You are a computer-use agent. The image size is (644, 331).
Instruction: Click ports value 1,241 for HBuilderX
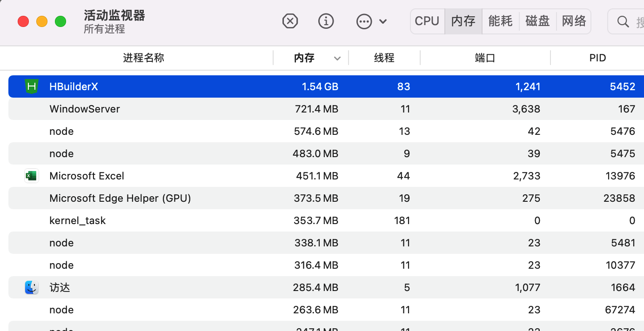click(528, 86)
